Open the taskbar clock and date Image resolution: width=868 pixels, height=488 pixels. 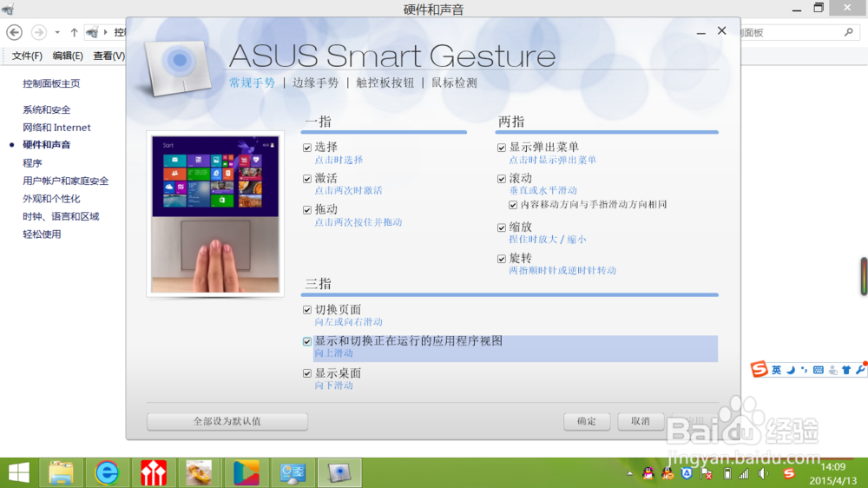coord(832,473)
